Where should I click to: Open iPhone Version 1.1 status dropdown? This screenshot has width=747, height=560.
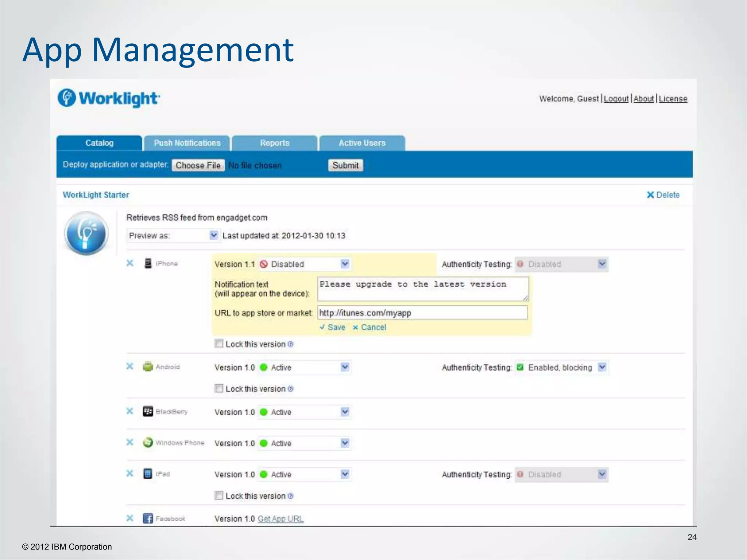(304, 264)
